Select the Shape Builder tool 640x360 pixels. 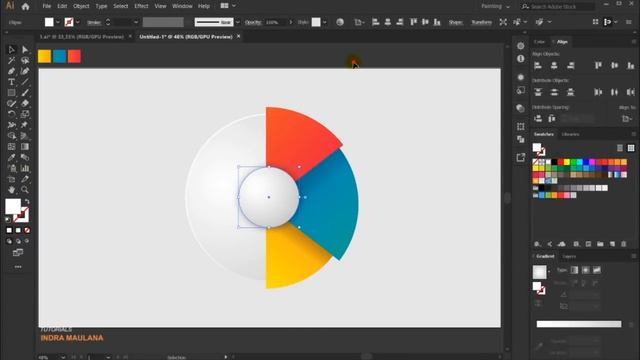11,136
